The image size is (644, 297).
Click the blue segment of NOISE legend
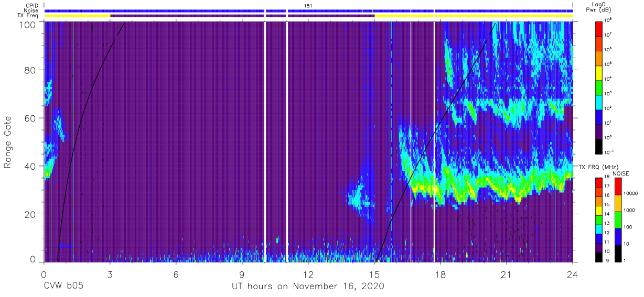[618, 236]
